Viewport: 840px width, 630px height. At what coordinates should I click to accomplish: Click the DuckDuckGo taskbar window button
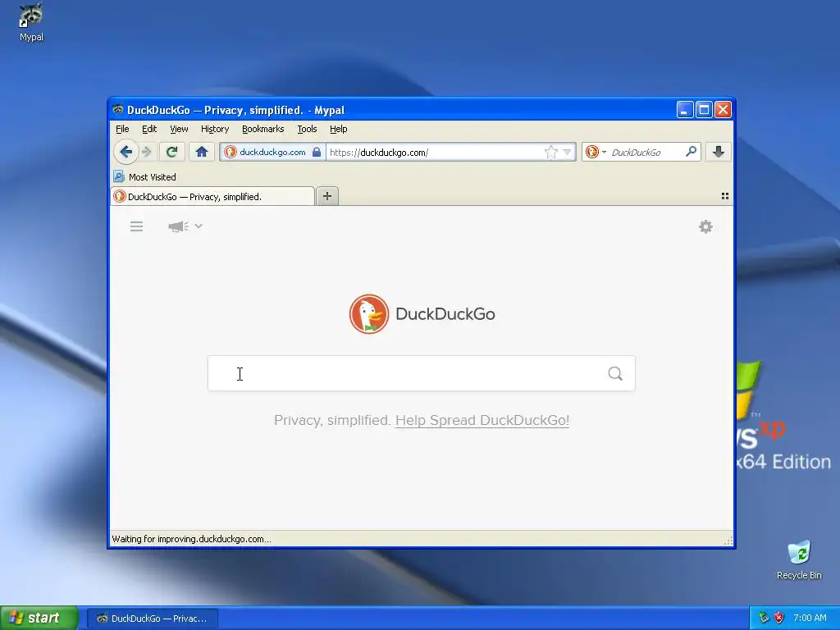point(152,619)
